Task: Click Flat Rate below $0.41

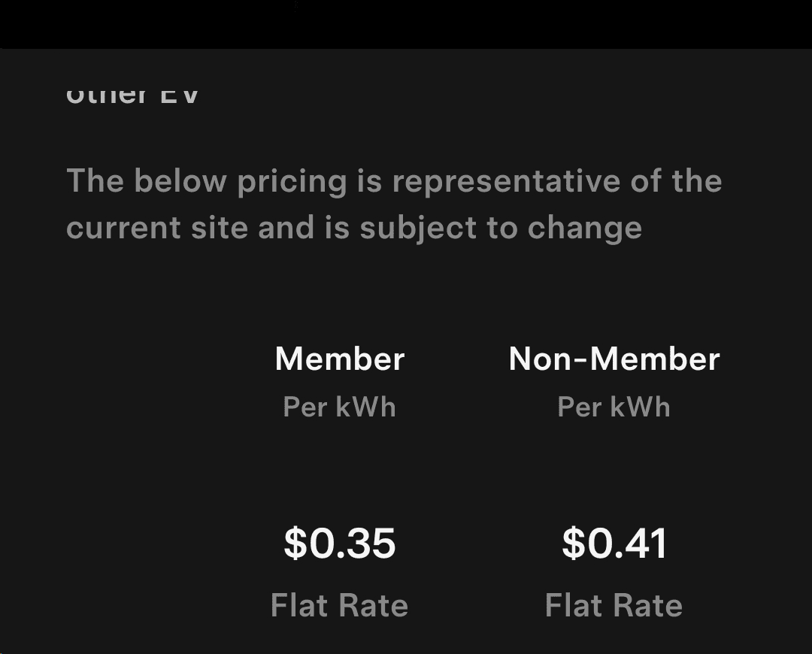Action: 614,605
